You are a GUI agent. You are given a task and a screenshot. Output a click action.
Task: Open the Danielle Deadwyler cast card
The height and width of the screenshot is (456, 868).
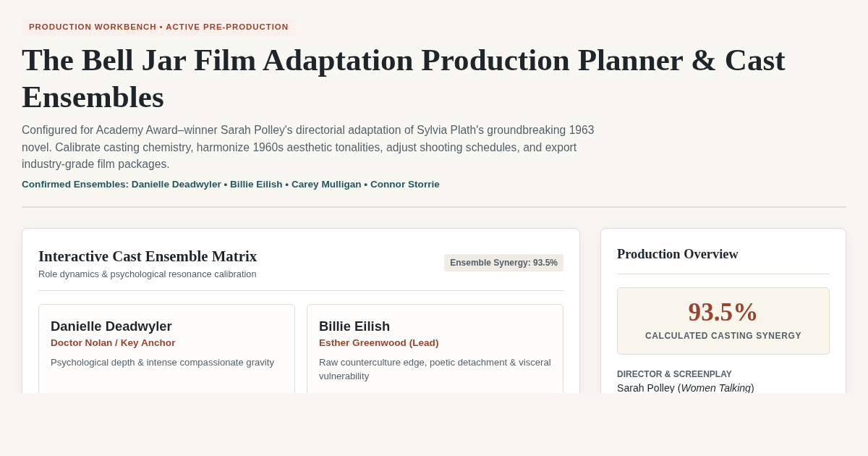click(x=166, y=349)
